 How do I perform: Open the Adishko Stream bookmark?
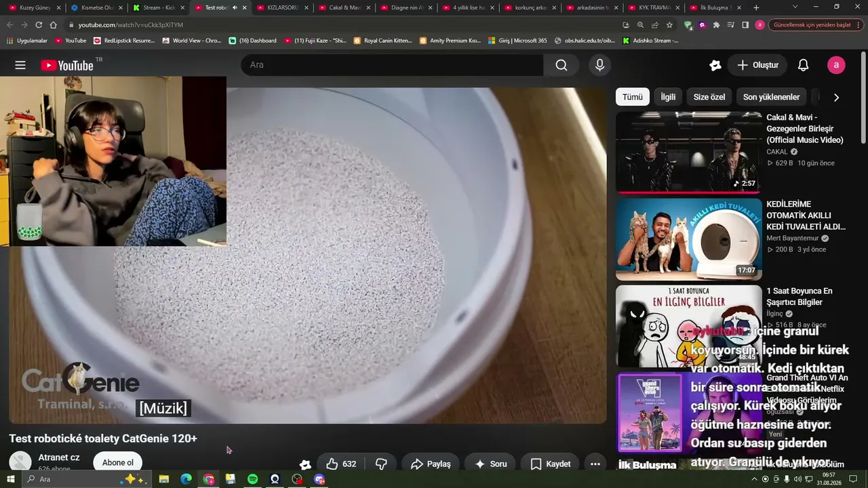coord(650,41)
